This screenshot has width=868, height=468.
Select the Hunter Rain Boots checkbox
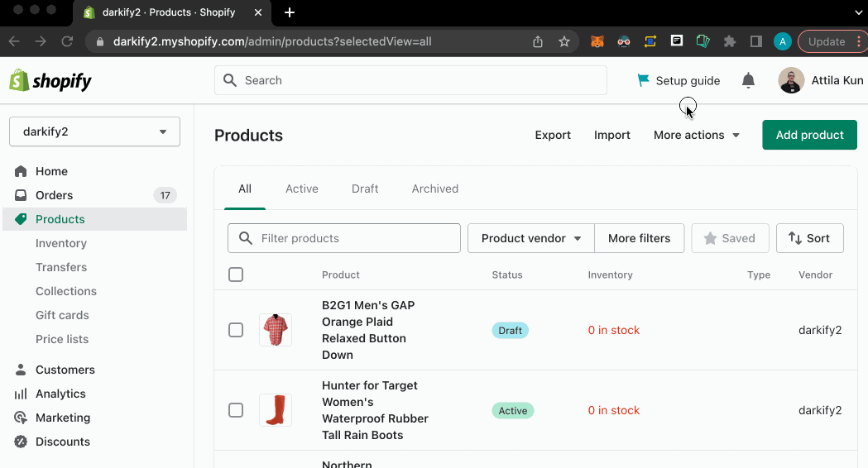pyautogui.click(x=236, y=410)
